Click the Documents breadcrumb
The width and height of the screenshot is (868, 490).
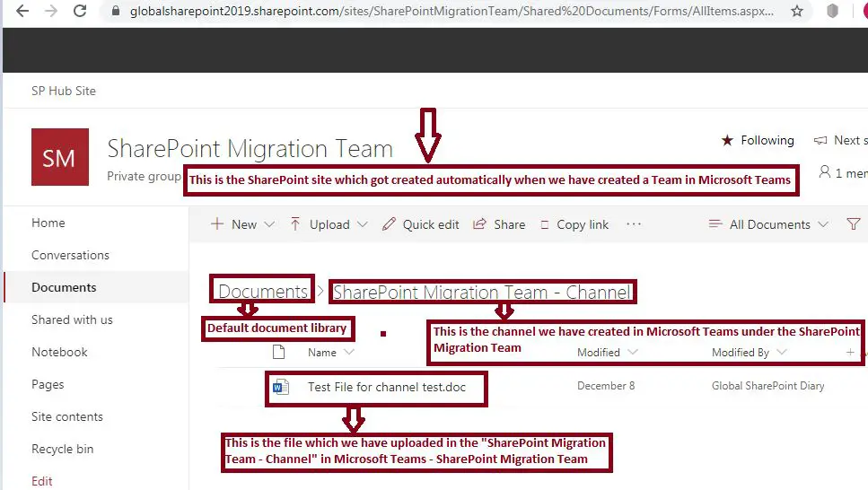(263, 292)
